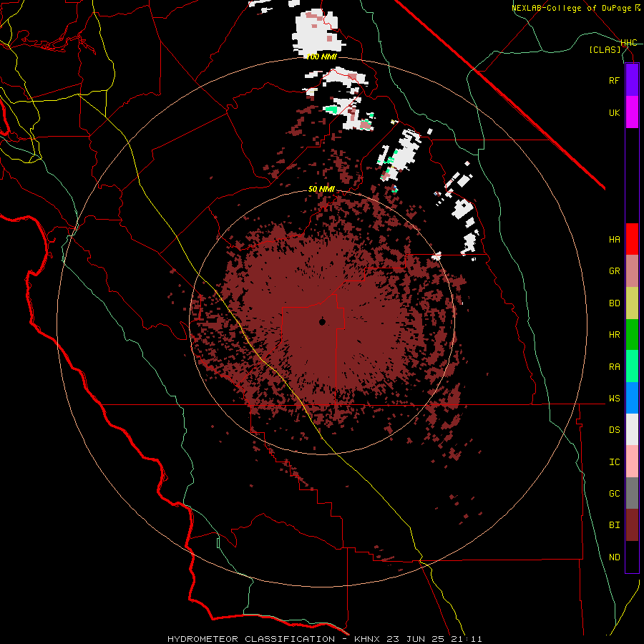Click the DS legend label

[x=614, y=430]
